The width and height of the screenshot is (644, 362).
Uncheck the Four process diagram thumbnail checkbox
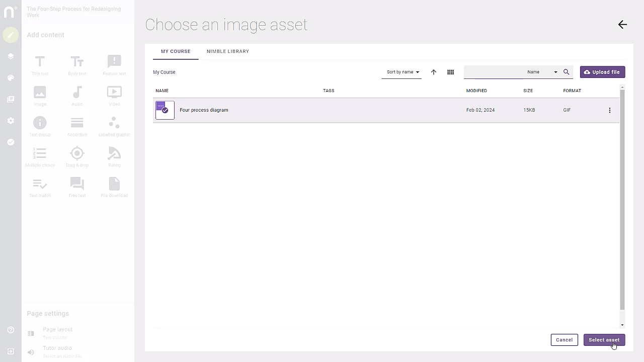coord(165,110)
